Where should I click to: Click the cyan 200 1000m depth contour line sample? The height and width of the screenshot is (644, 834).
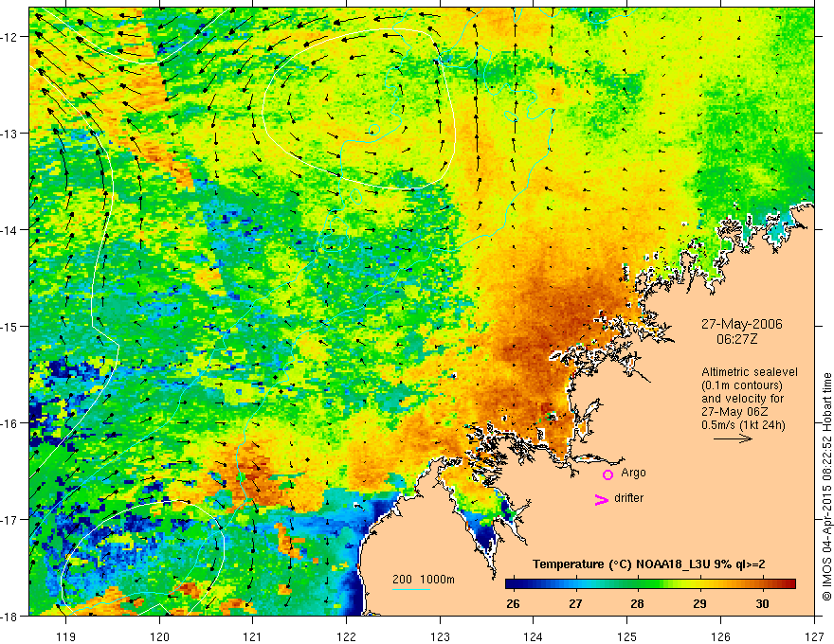point(411,589)
